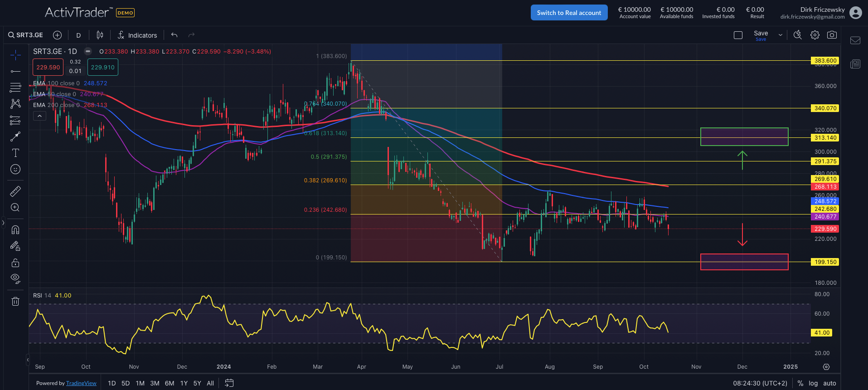Hide all drawings with eye icon

[15, 278]
